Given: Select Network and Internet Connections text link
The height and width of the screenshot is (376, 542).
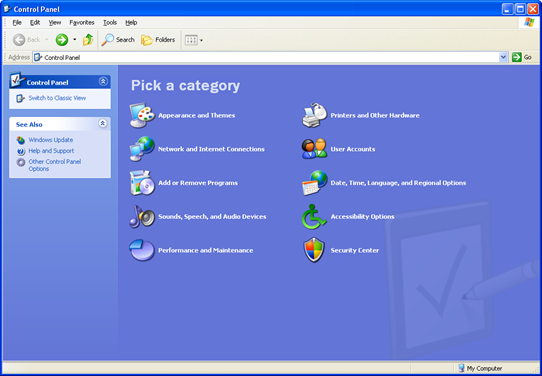Looking at the screenshot, I should (x=211, y=149).
